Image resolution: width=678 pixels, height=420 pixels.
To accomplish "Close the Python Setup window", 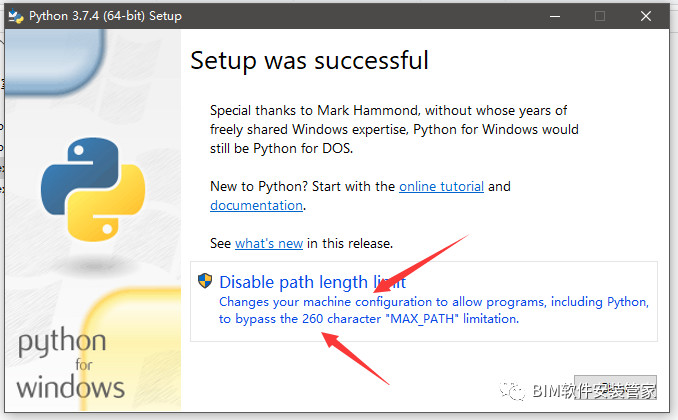I will point(646,16).
